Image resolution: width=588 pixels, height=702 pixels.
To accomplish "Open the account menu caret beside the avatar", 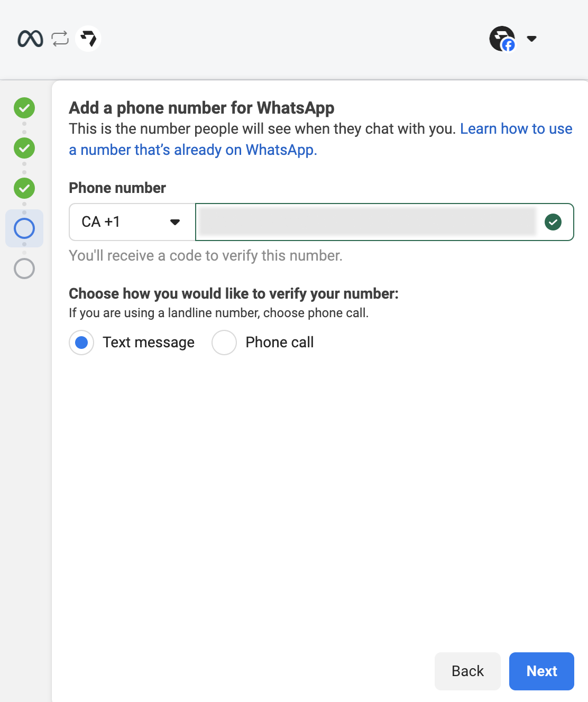I will (531, 38).
